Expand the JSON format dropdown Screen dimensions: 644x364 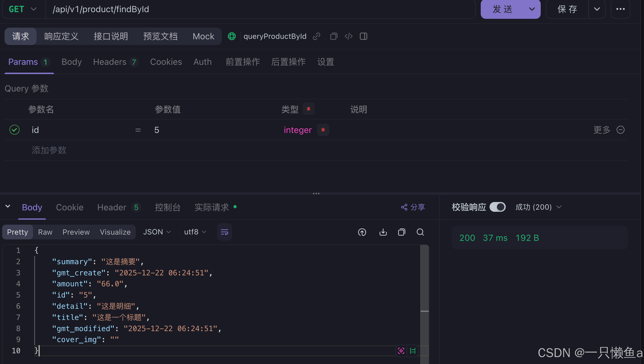(157, 232)
